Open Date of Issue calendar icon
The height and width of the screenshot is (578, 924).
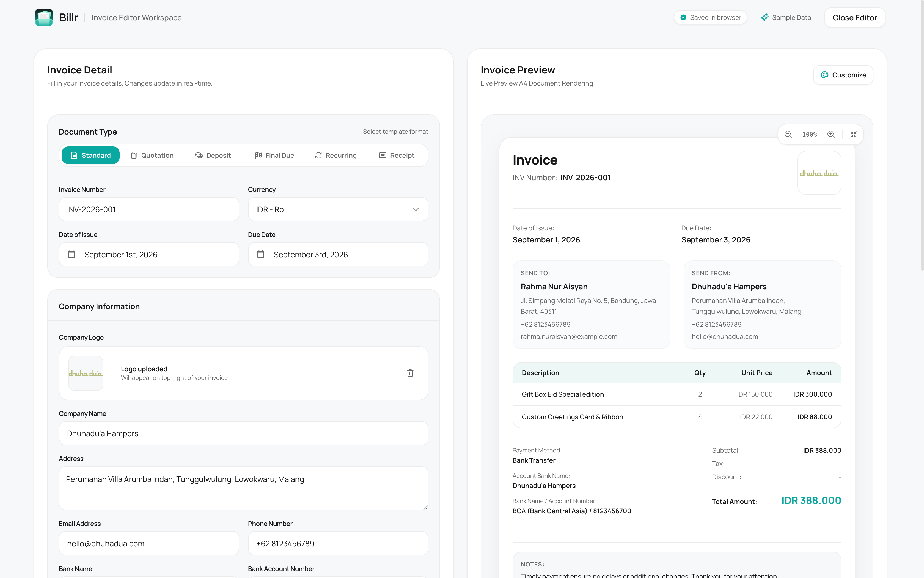(71, 254)
